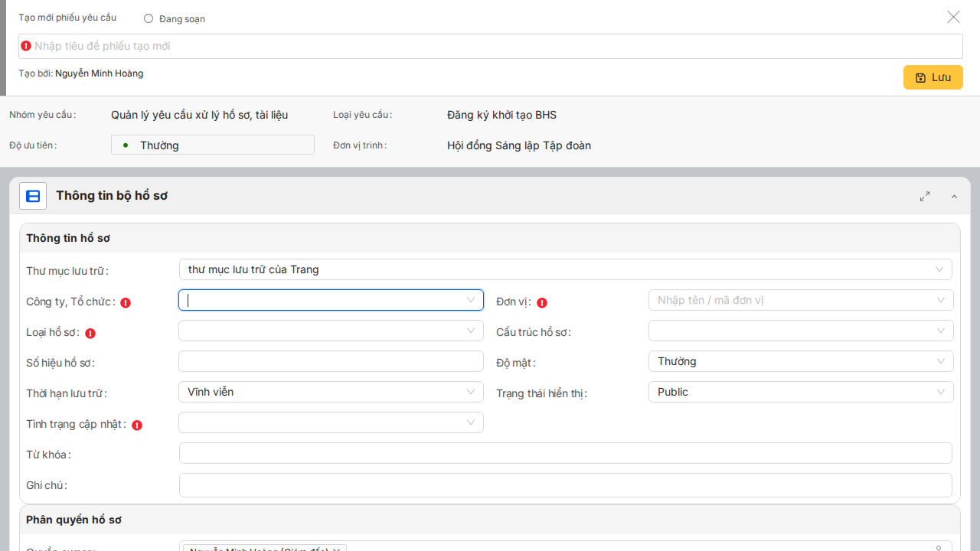Image resolution: width=980 pixels, height=551 pixels.
Task: Change Độ mật dropdown value Thường
Action: [x=800, y=361]
